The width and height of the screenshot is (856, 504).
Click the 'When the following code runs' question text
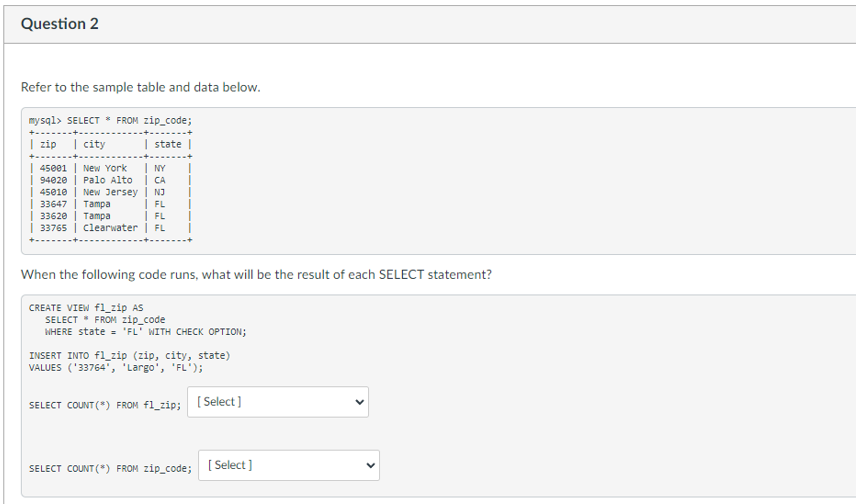click(256, 275)
